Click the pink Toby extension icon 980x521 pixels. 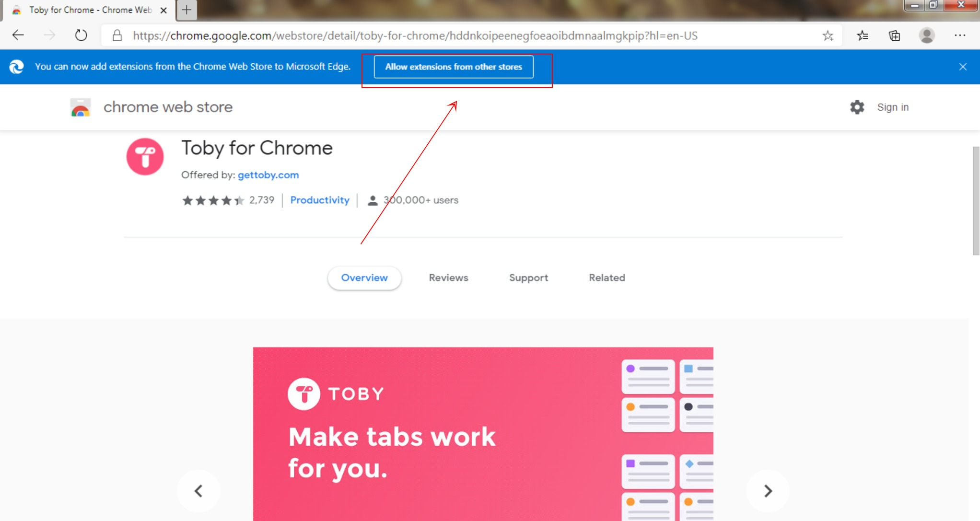coord(145,157)
